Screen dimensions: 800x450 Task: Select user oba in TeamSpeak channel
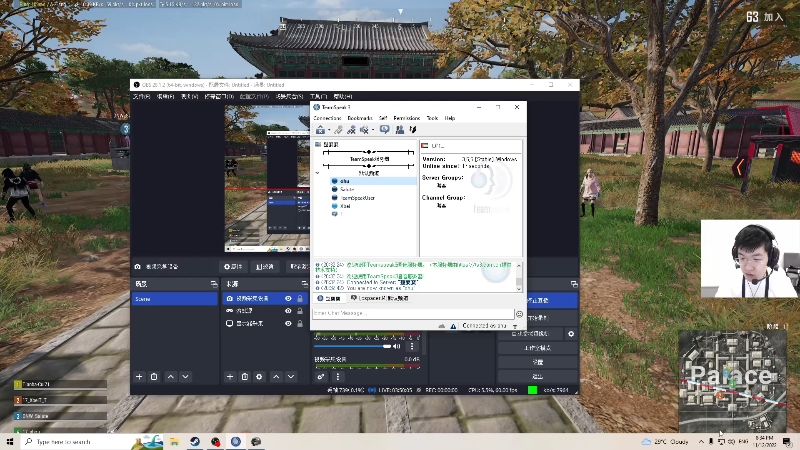click(373, 181)
